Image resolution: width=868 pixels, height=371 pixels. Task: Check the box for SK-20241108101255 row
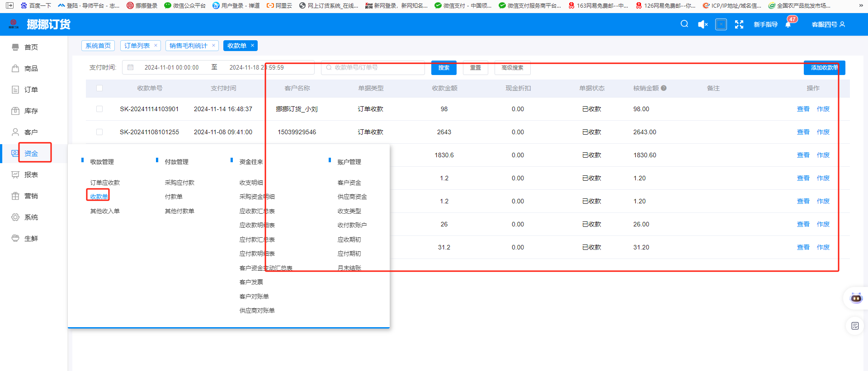coord(99,132)
